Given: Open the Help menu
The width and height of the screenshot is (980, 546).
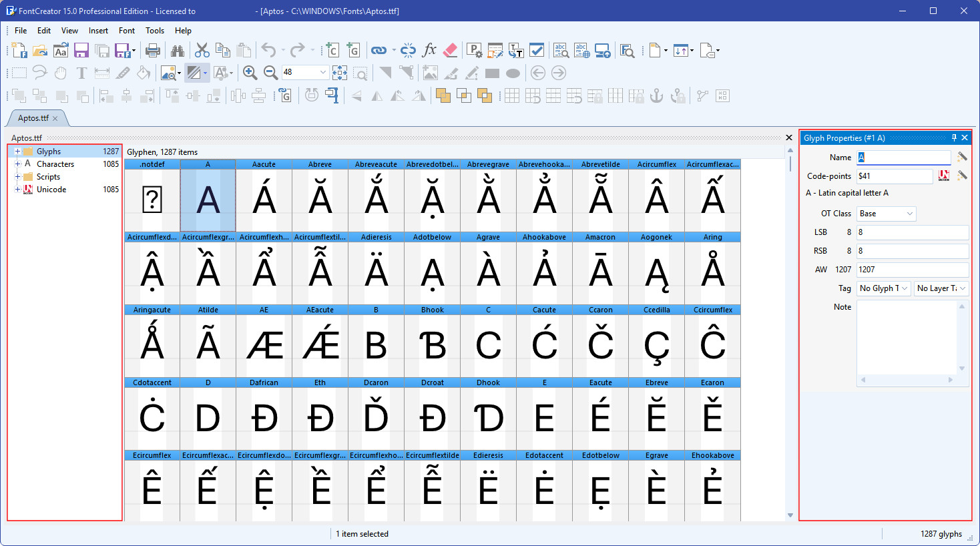Looking at the screenshot, I should (183, 31).
